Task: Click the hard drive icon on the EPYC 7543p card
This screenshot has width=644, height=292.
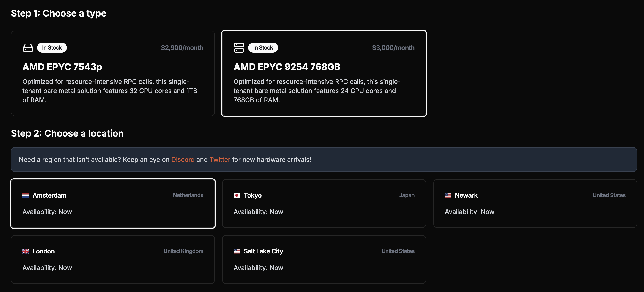Action: [28, 47]
